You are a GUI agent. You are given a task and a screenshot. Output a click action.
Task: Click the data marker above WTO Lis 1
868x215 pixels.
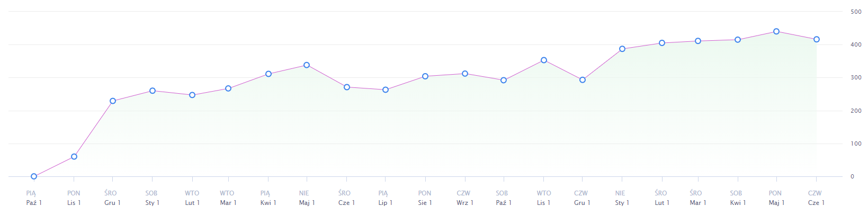click(x=544, y=60)
